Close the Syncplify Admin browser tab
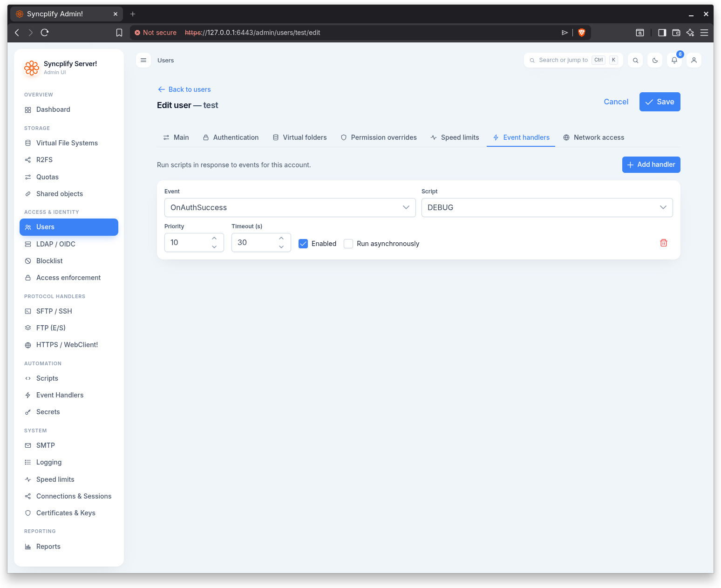The width and height of the screenshot is (721, 588). coord(116,14)
